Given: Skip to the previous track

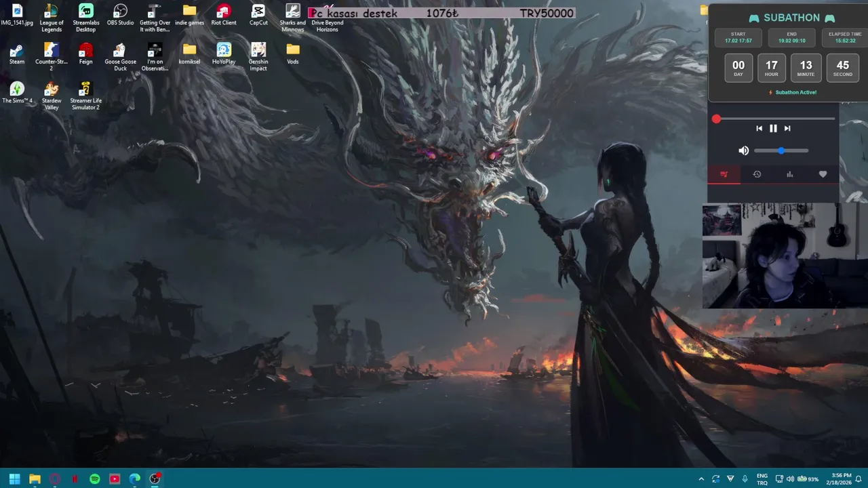Looking at the screenshot, I should pyautogui.click(x=759, y=128).
